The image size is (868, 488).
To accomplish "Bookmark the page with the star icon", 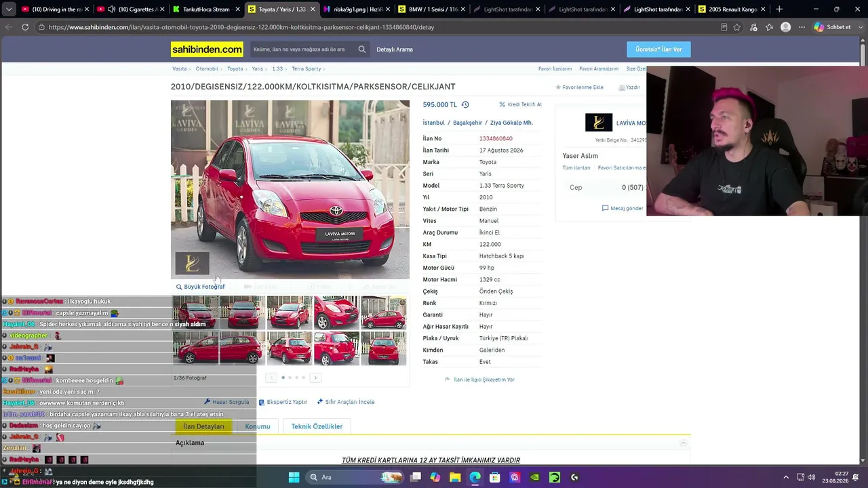I will coord(737,27).
